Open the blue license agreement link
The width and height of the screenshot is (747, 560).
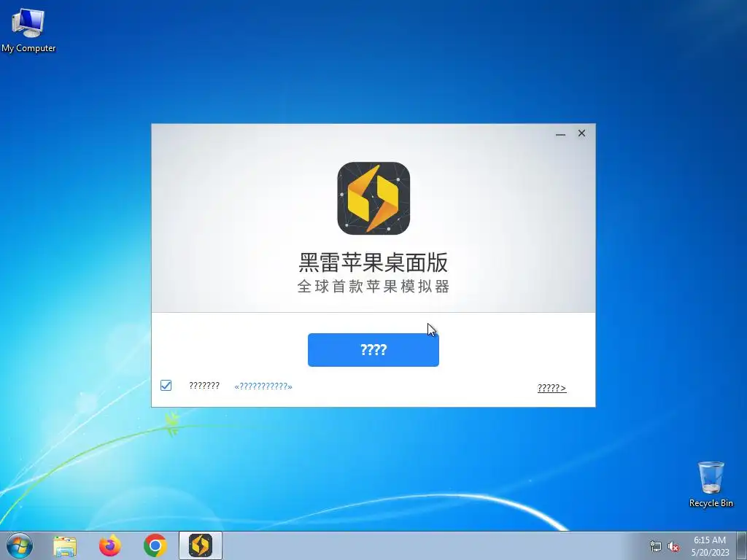coord(263,386)
